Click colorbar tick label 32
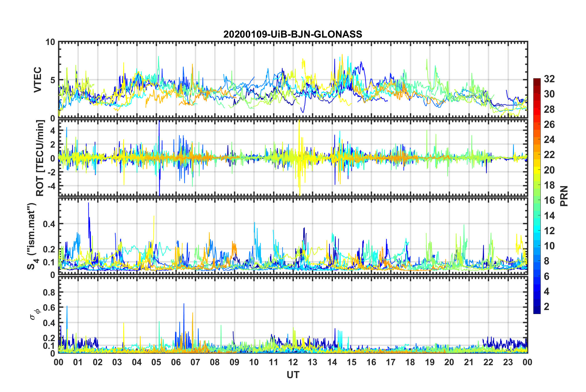The image size is (586, 392). tap(549, 79)
